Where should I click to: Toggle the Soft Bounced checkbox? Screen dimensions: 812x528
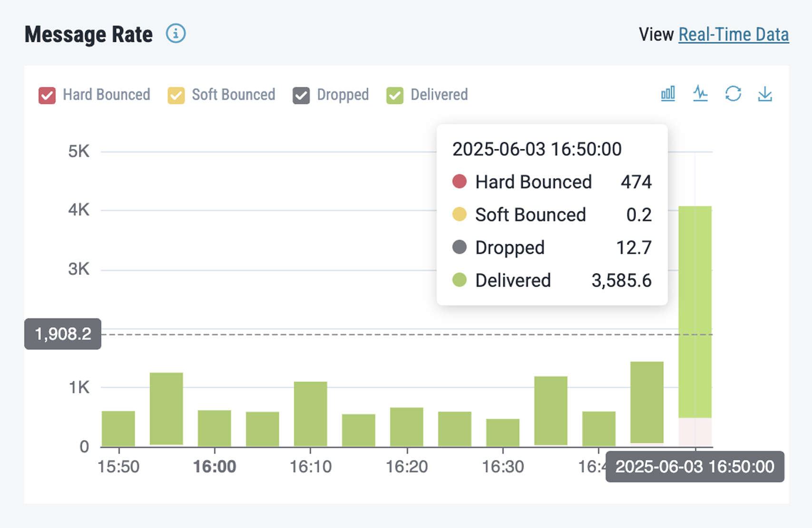176,95
